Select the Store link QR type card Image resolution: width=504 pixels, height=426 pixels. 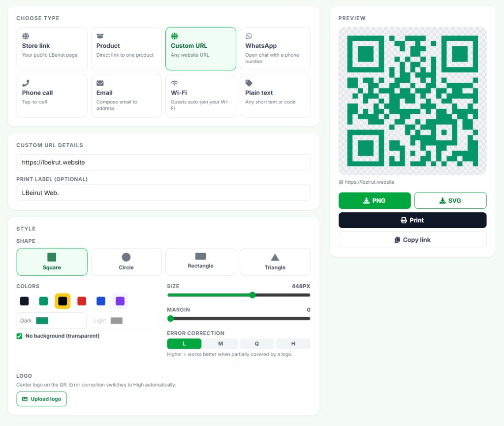click(x=52, y=49)
